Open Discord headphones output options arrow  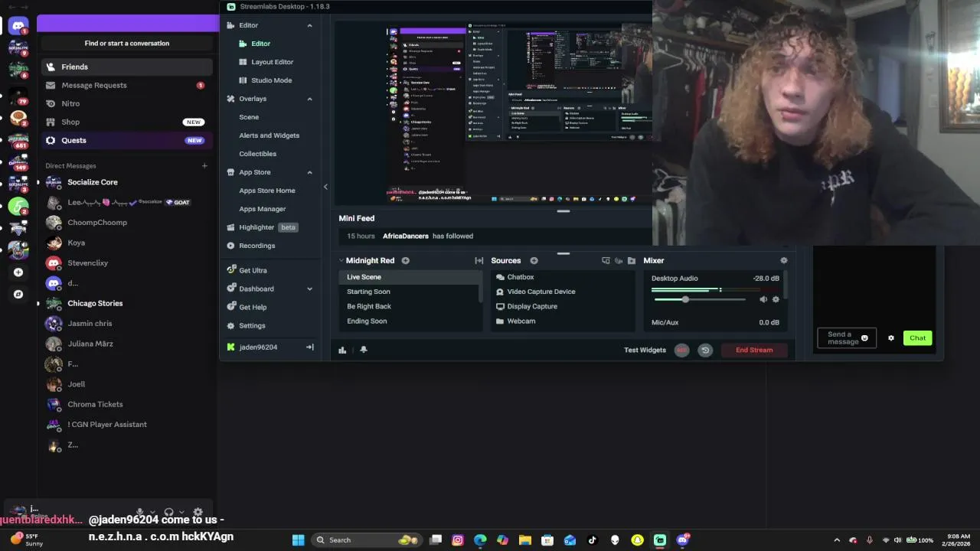pos(181,512)
